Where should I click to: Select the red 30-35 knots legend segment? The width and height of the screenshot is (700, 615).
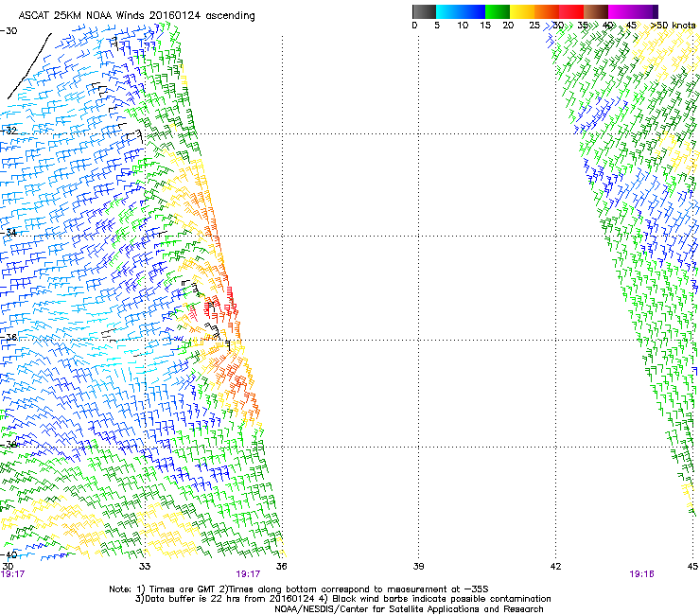pyautogui.click(x=571, y=11)
